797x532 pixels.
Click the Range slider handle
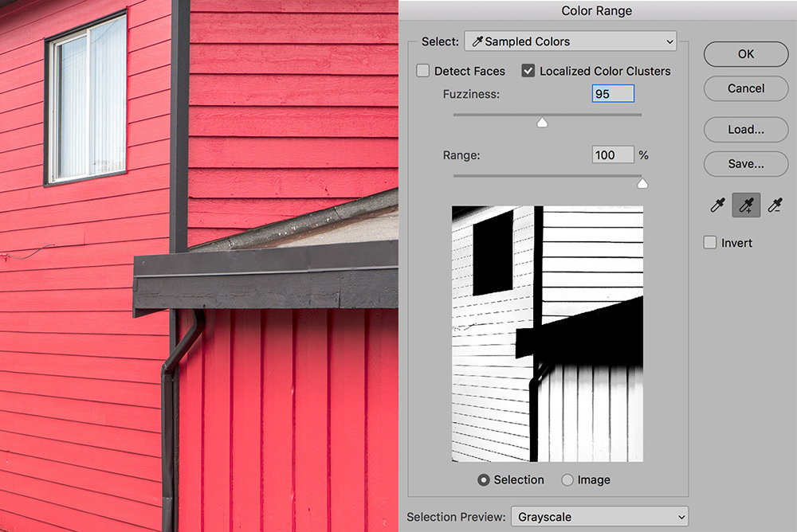coord(642,183)
